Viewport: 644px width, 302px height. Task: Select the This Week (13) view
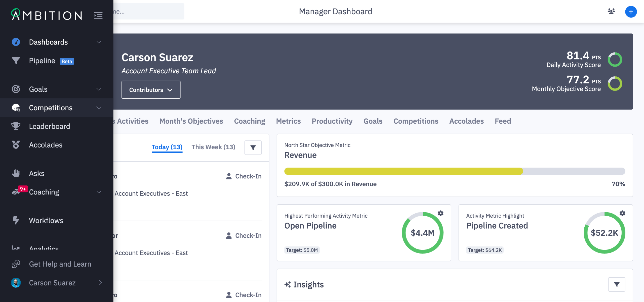[x=213, y=147]
